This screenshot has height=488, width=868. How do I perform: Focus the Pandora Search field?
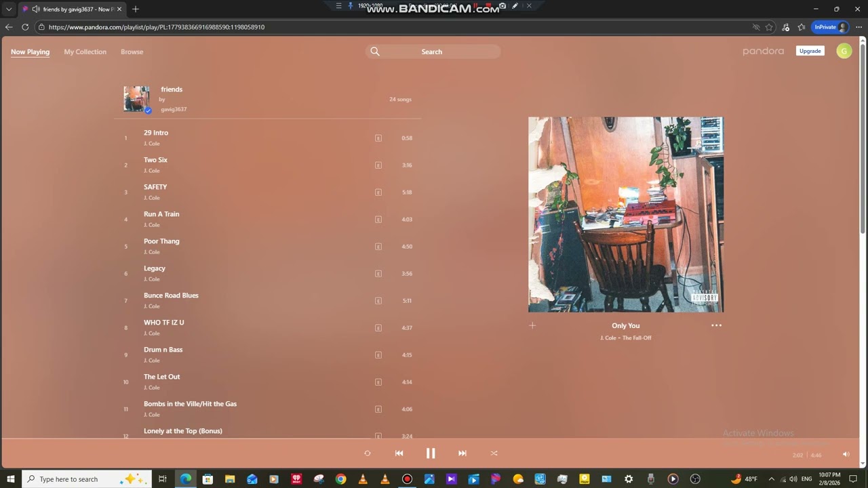[433, 52]
